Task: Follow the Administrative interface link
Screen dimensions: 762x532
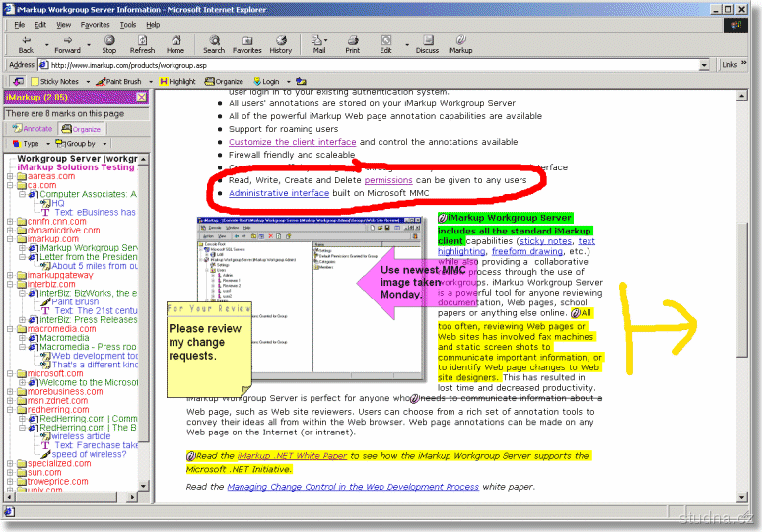Action: pos(277,194)
